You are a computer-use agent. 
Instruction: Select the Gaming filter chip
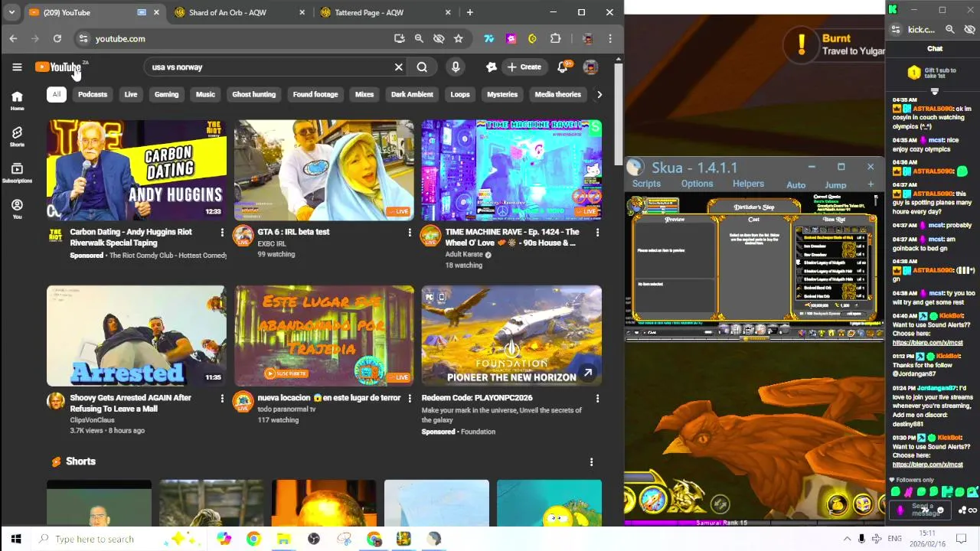[x=166, y=94]
